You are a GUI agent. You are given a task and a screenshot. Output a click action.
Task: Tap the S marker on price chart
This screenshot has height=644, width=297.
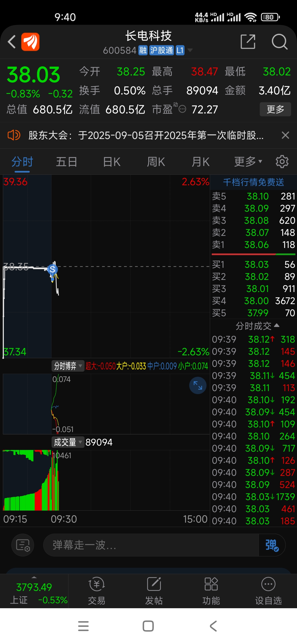[x=52, y=269]
